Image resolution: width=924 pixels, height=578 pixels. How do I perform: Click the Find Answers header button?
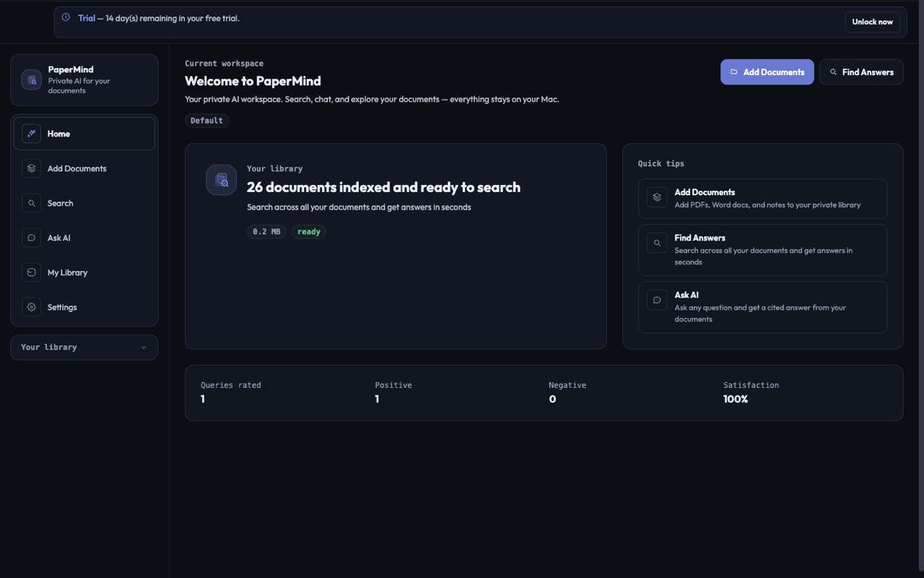click(x=861, y=72)
